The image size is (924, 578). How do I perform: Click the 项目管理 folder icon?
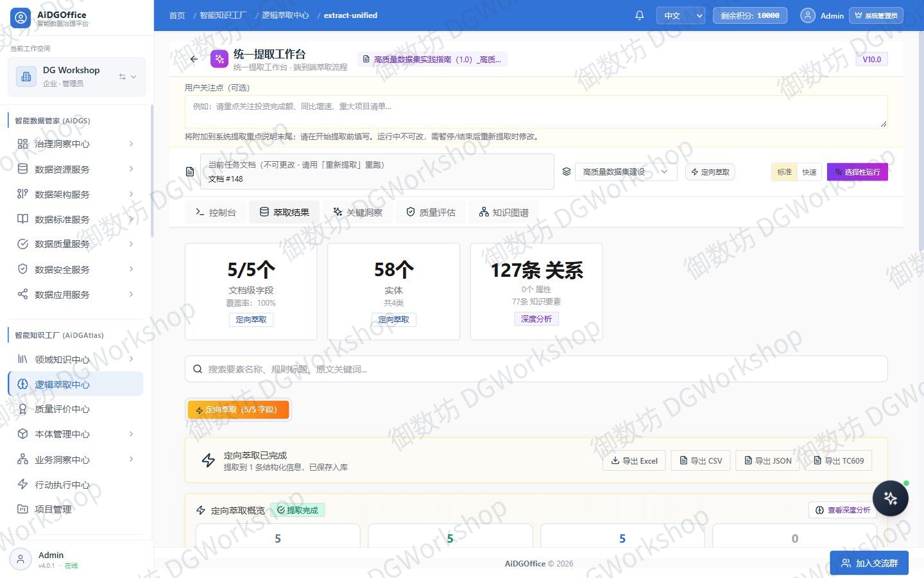tap(22, 509)
